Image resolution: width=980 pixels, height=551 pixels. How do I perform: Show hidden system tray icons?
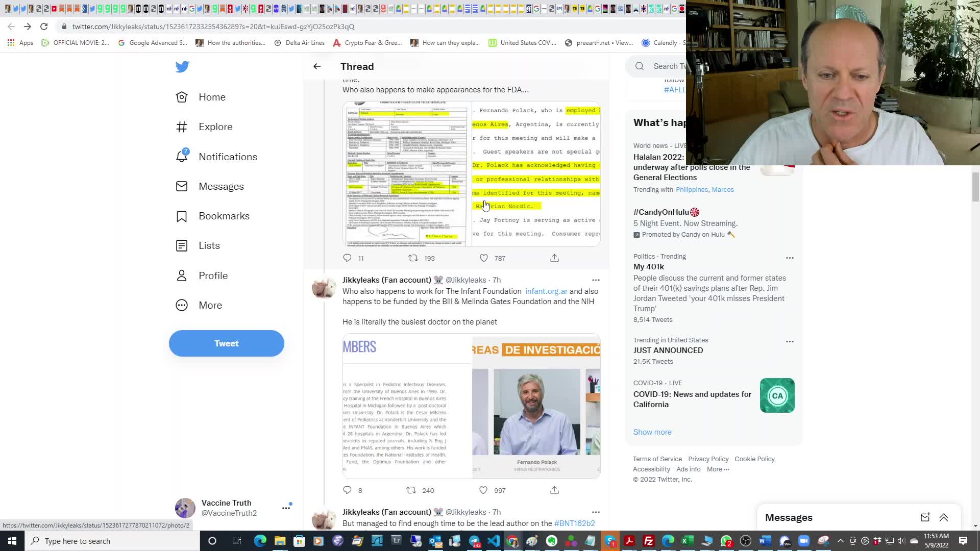pos(841,541)
